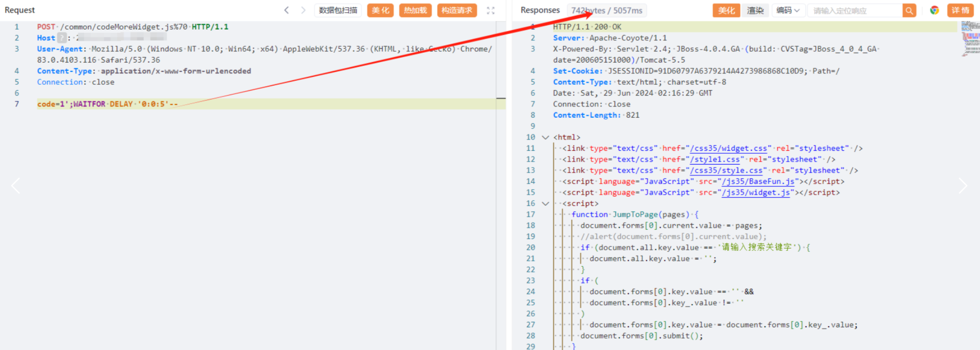The width and height of the screenshot is (980, 350).
Task: Click the document.forms[0].submit() line
Action: (x=641, y=336)
